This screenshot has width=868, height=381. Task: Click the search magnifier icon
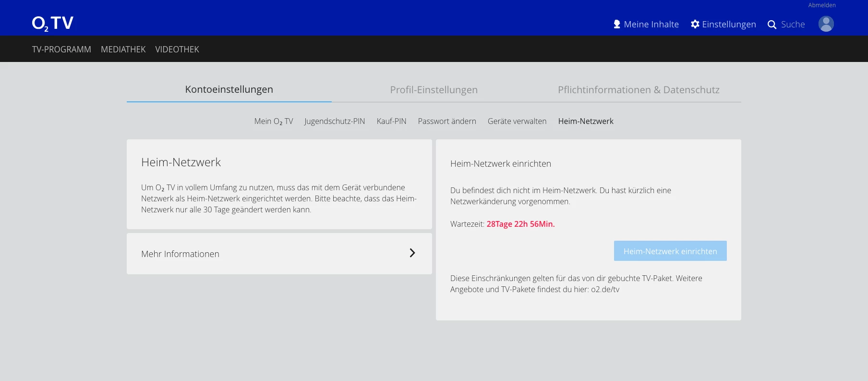coord(772,25)
